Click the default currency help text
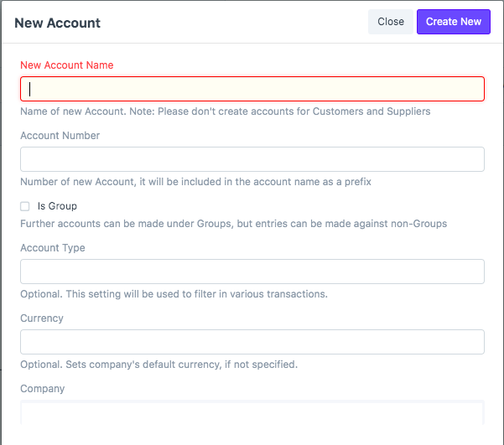Viewport: 504px width, 445px height. click(159, 365)
